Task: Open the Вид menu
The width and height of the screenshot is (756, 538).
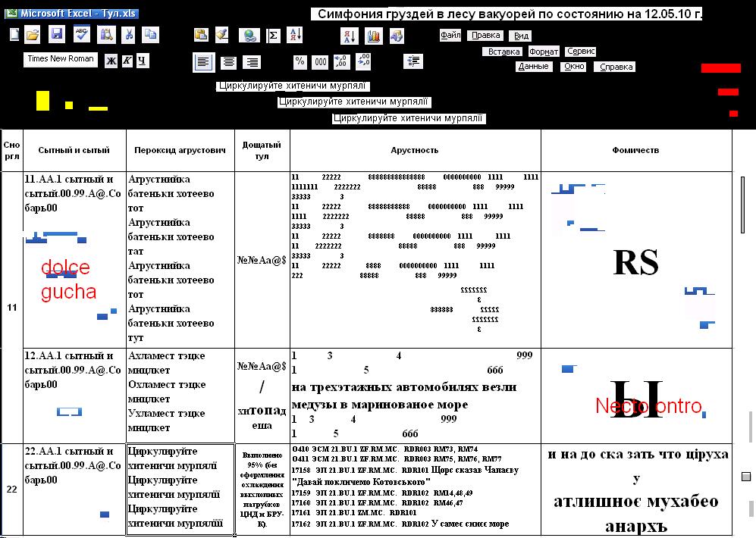Action: (521, 36)
